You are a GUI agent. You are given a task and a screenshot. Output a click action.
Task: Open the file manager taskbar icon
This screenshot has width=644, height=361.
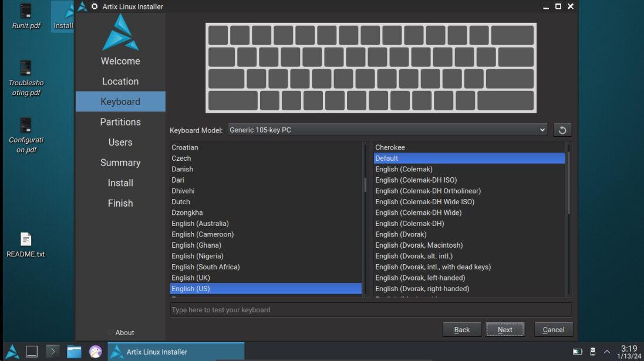pos(74,352)
